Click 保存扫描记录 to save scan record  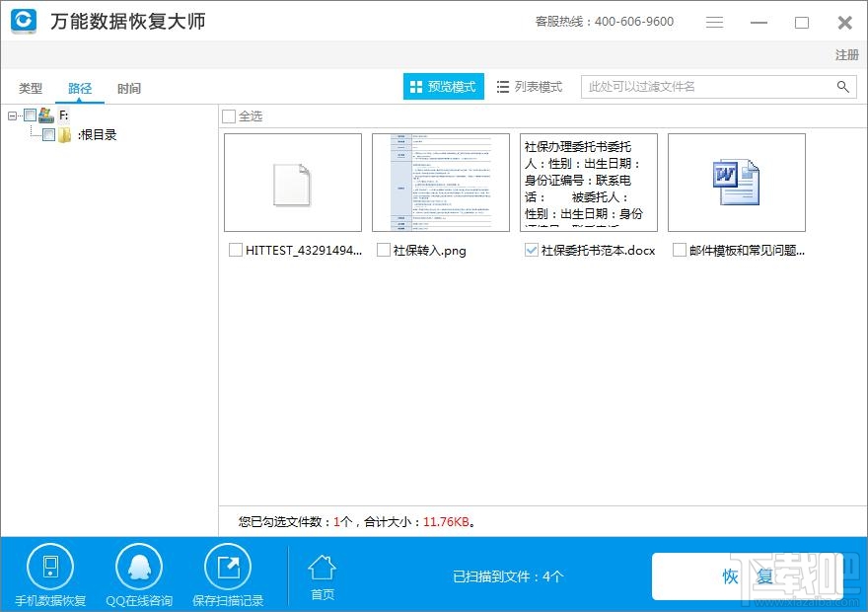coord(229,573)
